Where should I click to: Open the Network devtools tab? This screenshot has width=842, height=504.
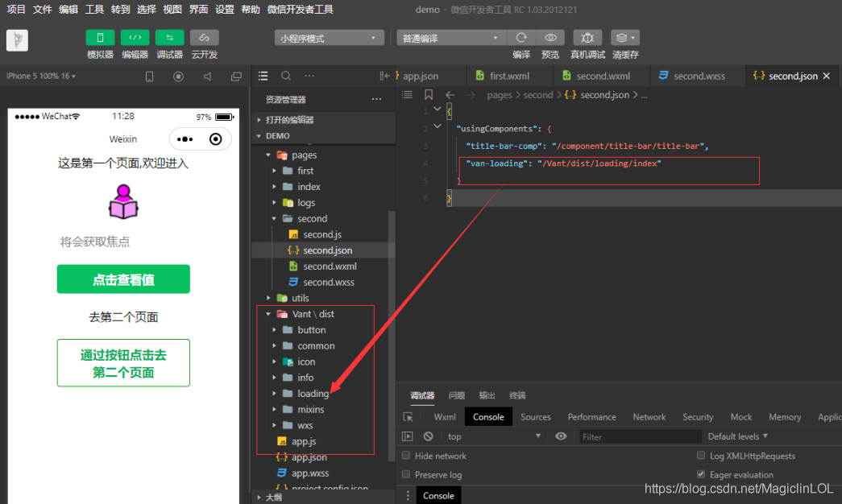[649, 417]
